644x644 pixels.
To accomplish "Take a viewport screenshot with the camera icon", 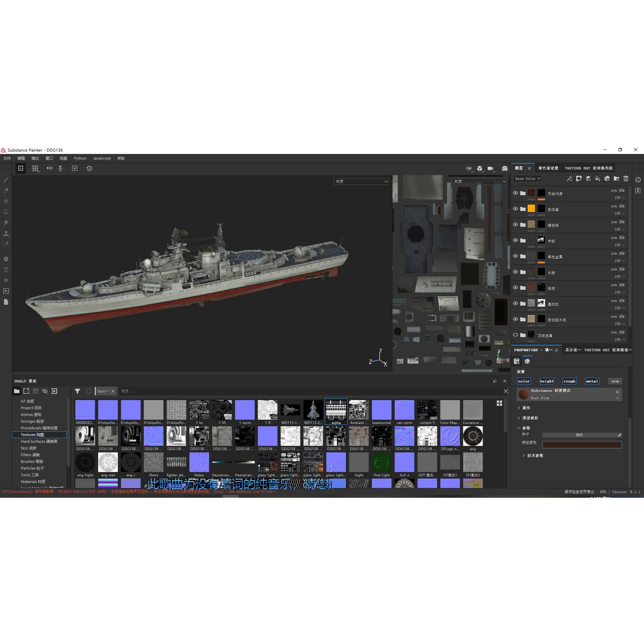I will click(505, 168).
